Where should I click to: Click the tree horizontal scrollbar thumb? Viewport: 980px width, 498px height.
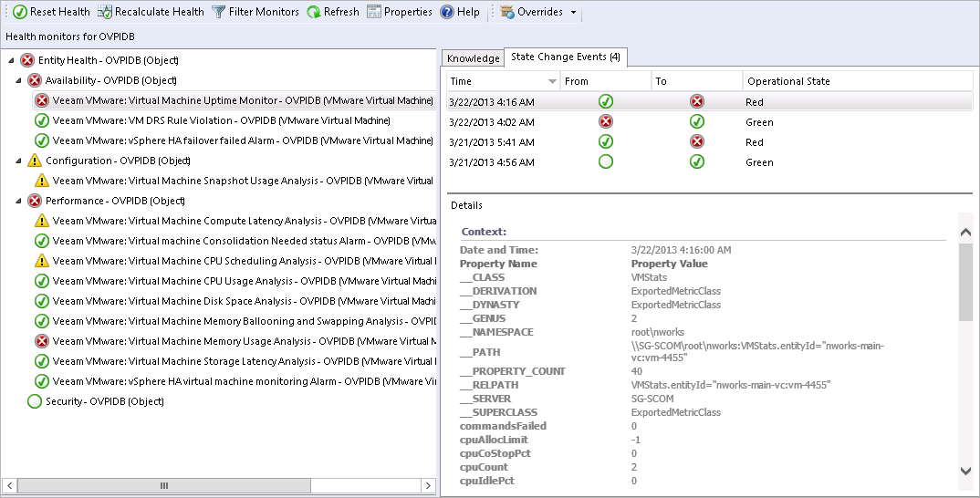tap(163, 485)
